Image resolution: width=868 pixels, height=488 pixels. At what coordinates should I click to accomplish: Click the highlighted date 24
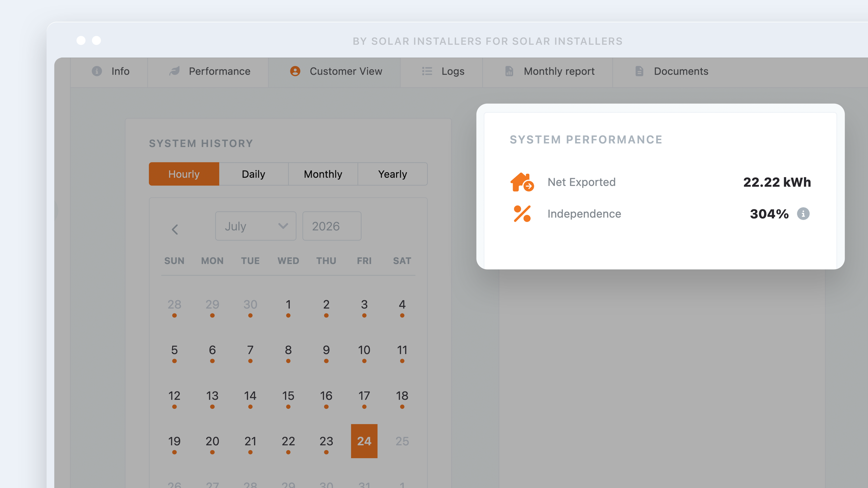pos(364,441)
